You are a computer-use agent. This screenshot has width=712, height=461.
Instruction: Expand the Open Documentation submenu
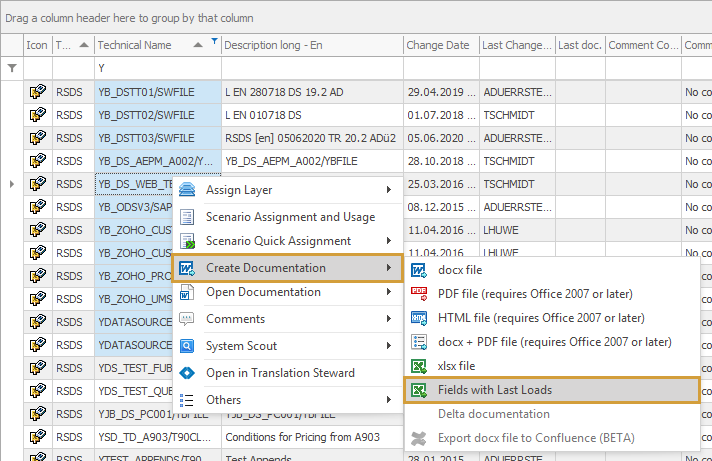(x=388, y=293)
